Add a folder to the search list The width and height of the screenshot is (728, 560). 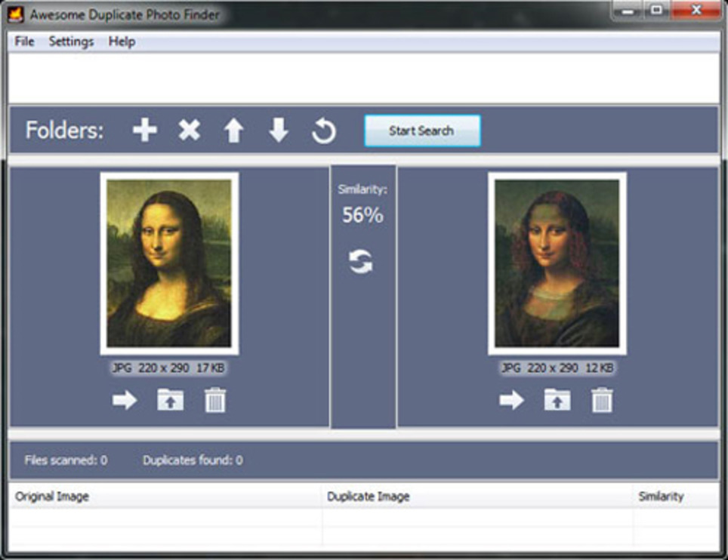click(x=143, y=130)
